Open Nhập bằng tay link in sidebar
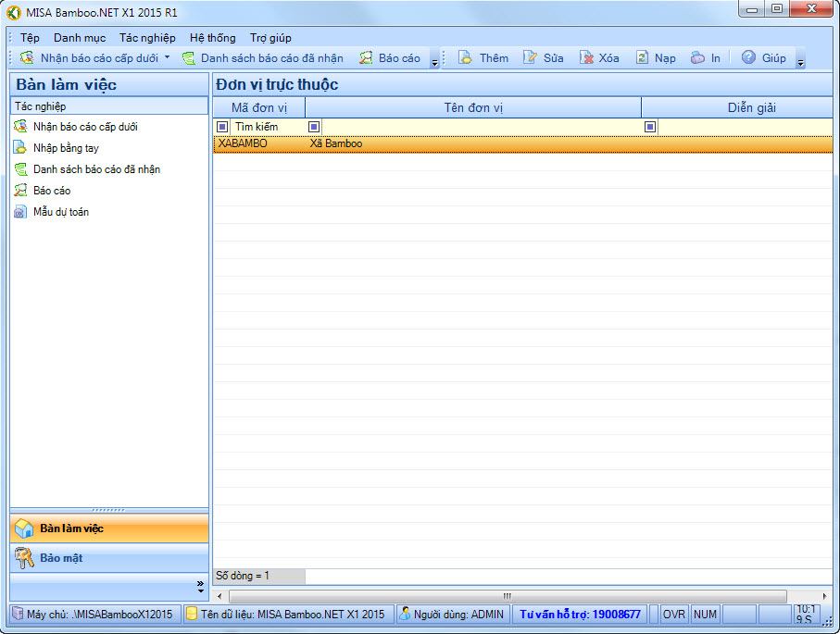840x634 pixels. click(x=66, y=148)
